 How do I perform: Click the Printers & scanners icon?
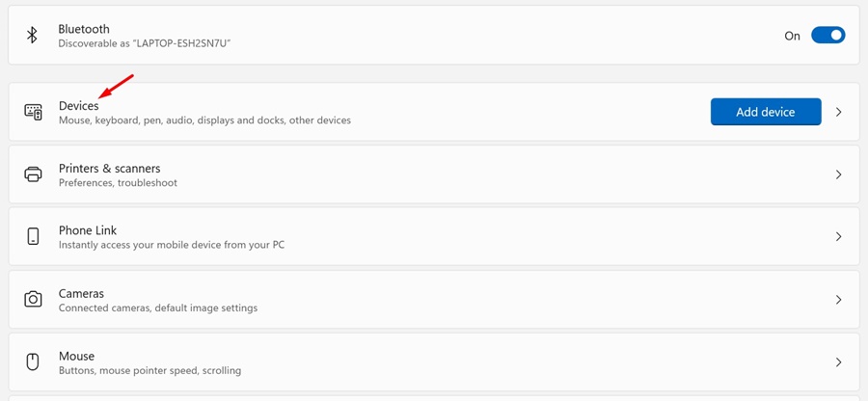[x=33, y=174]
